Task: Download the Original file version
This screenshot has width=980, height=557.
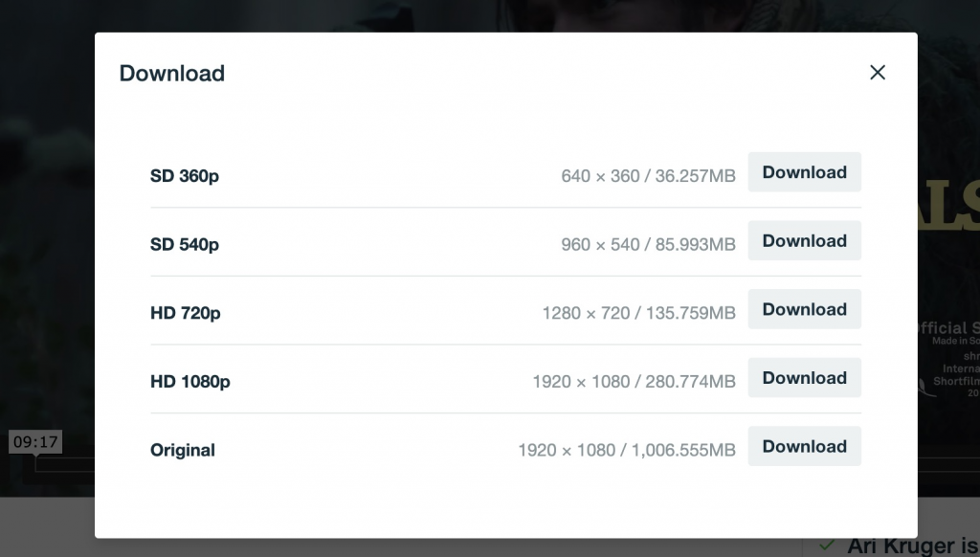Action: click(x=804, y=446)
